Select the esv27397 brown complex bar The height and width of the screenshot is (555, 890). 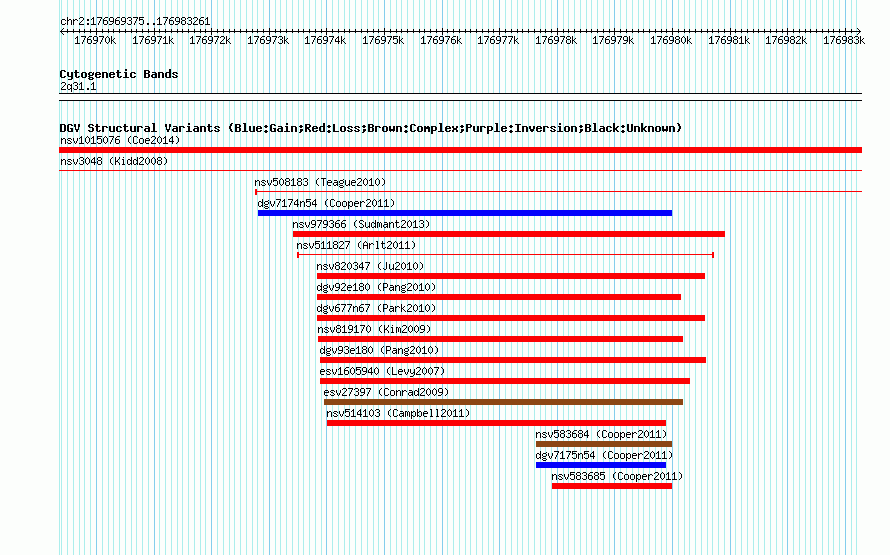point(503,402)
